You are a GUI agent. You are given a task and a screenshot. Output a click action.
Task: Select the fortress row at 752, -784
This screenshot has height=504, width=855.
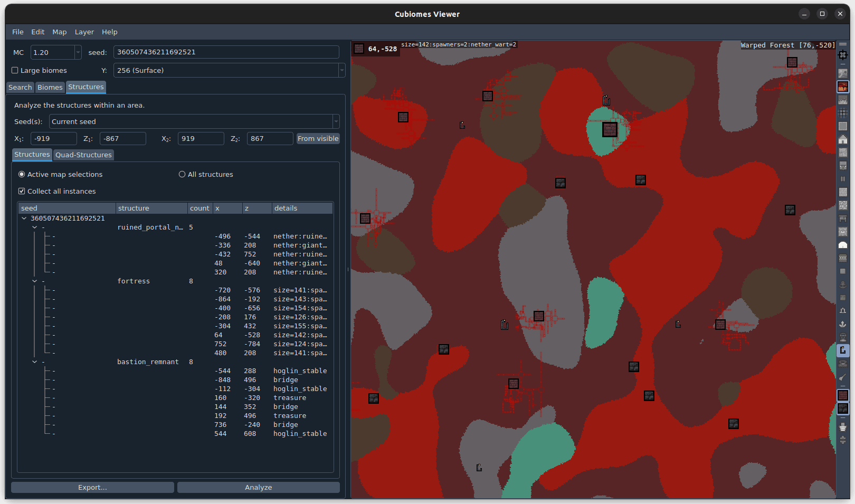176,344
